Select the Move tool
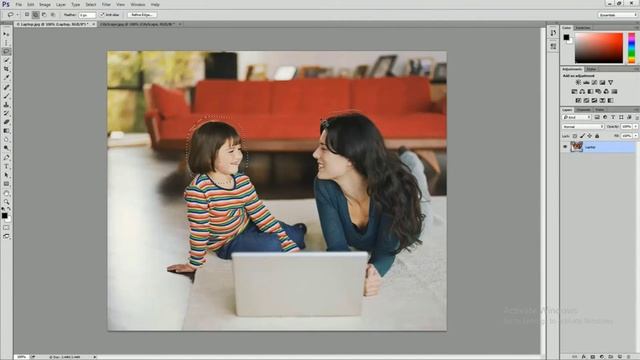640x360 pixels. tap(6, 34)
